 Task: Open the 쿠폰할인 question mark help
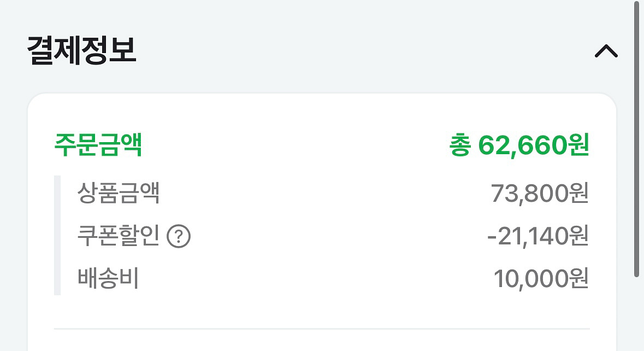pos(179,237)
